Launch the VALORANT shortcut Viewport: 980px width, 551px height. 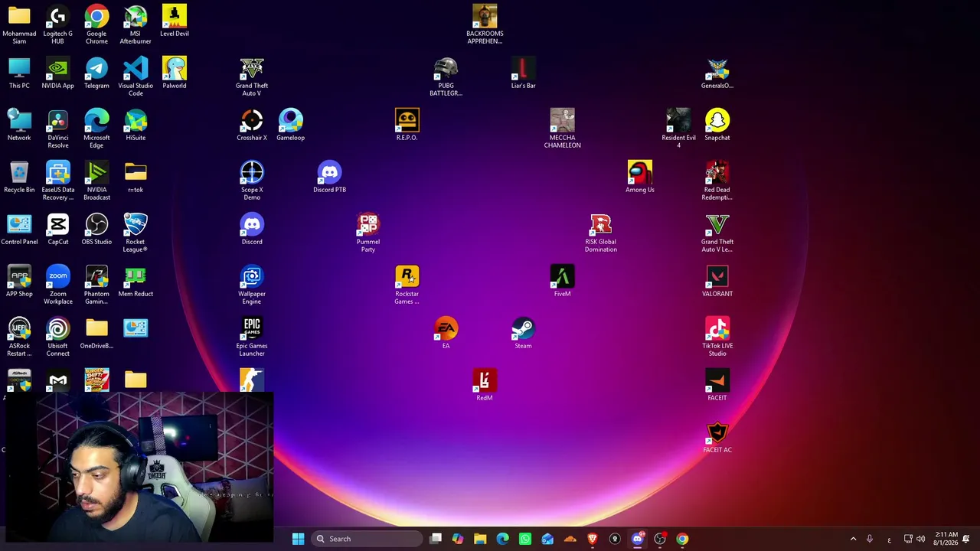[717, 281]
